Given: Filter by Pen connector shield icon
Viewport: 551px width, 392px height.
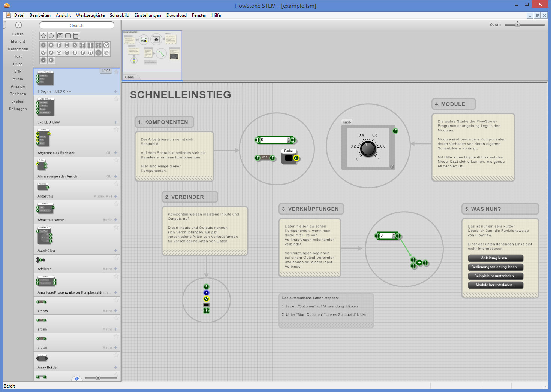Looking at the screenshot, I should point(75,53).
